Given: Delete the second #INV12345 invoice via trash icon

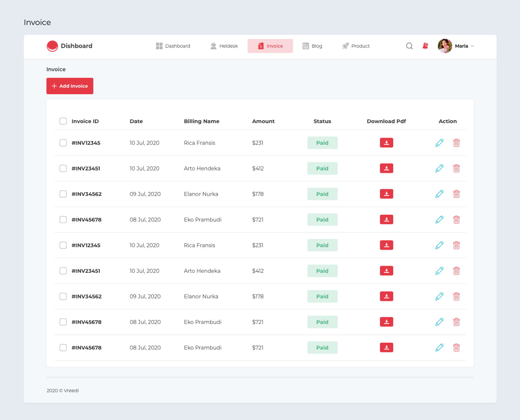Looking at the screenshot, I should [x=456, y=245].
